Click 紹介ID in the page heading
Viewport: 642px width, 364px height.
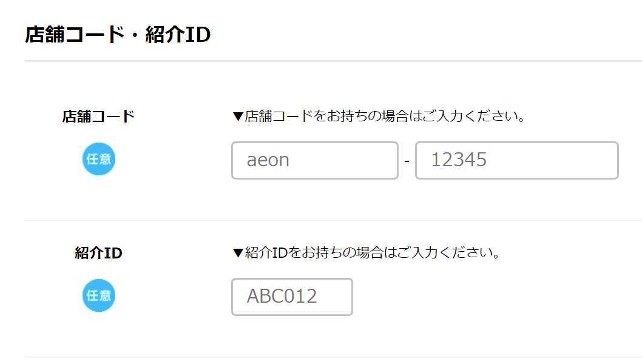tap(177, 35)
